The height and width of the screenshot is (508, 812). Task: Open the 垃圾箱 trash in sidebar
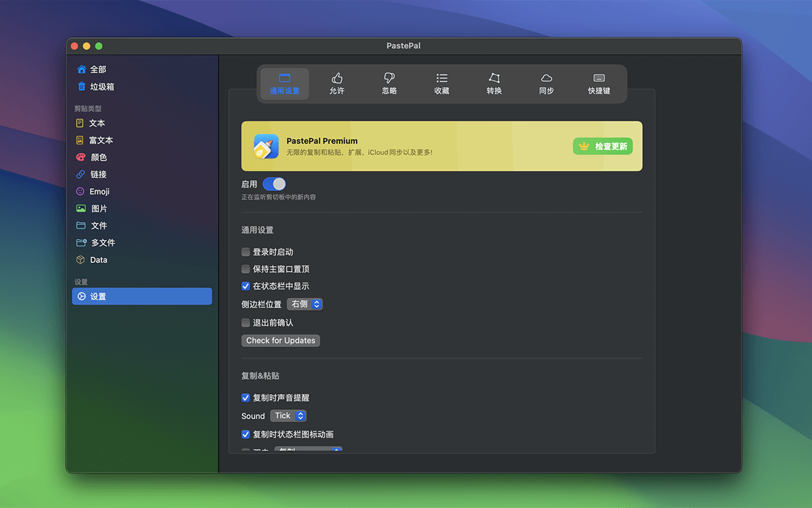pyautogui.click(x=141, y=87)
